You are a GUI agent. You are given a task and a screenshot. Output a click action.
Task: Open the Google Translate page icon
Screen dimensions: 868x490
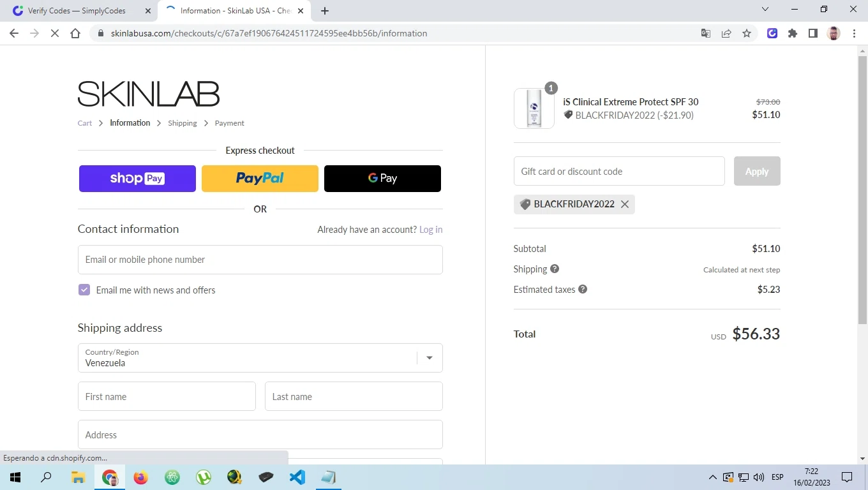tap(706, 33)
